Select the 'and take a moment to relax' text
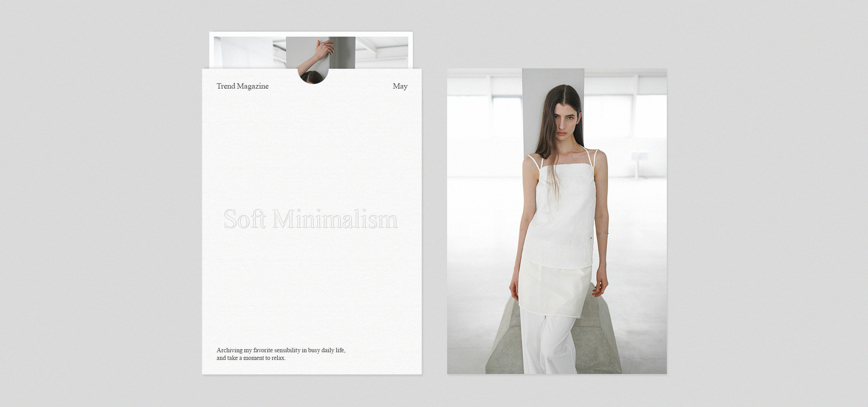The image size is (868, 407). click(251, 358)
